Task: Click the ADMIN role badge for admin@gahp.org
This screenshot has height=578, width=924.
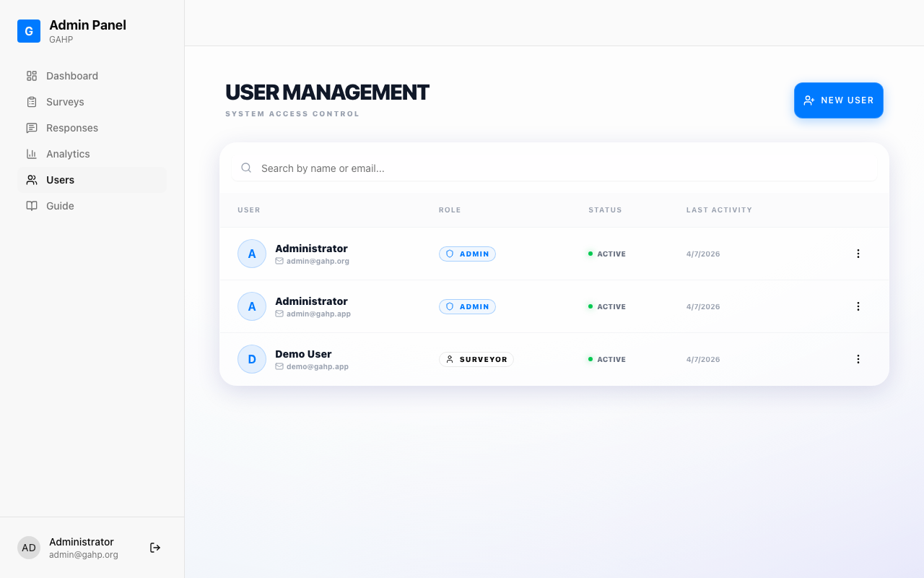Action: click(467, 254)
